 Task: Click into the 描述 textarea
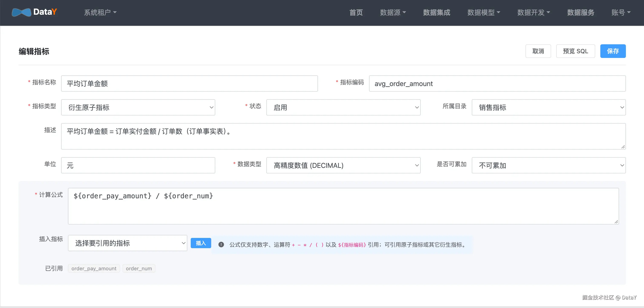pyautogui.click(x=343, y=136)
